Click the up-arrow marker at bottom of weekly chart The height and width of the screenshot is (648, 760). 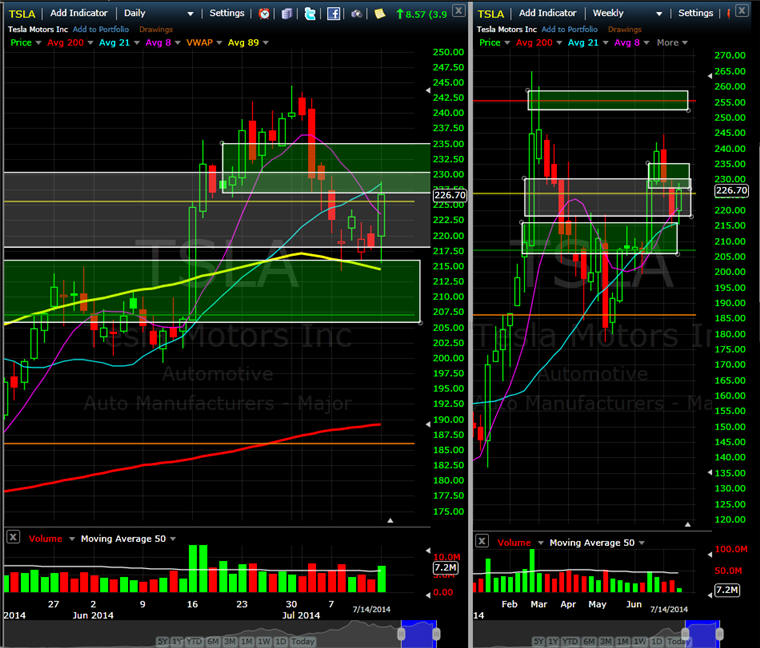point(687,524)
